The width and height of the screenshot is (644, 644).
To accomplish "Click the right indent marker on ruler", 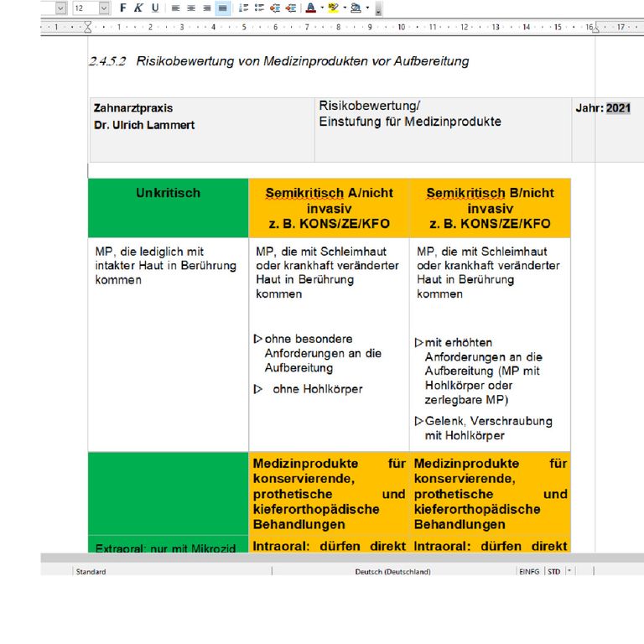I will coord(595,28).
